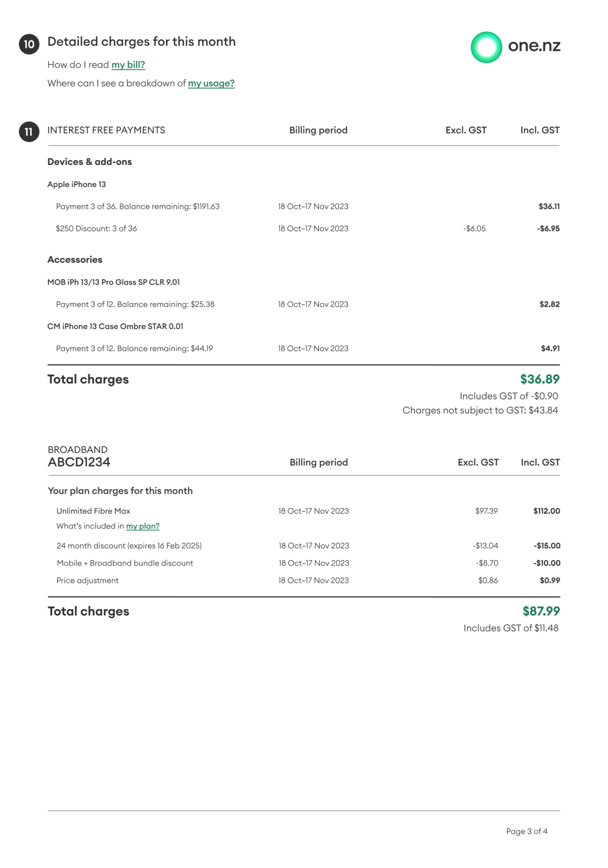Image resolution: width=608 pixels, height=868 pixels.
Task: Select the MOB iPh 13/13 Pro Glass accessory
Action: [113, 282]
